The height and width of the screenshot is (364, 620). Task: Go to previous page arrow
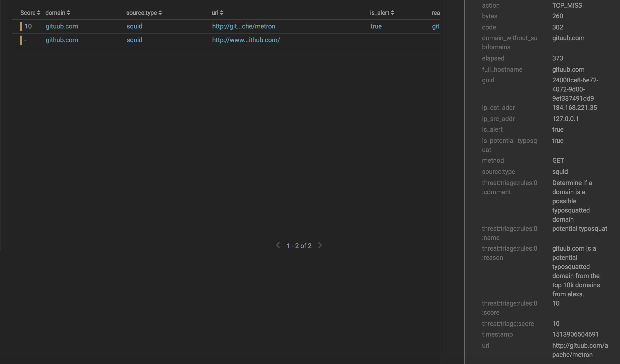[278, 245]
